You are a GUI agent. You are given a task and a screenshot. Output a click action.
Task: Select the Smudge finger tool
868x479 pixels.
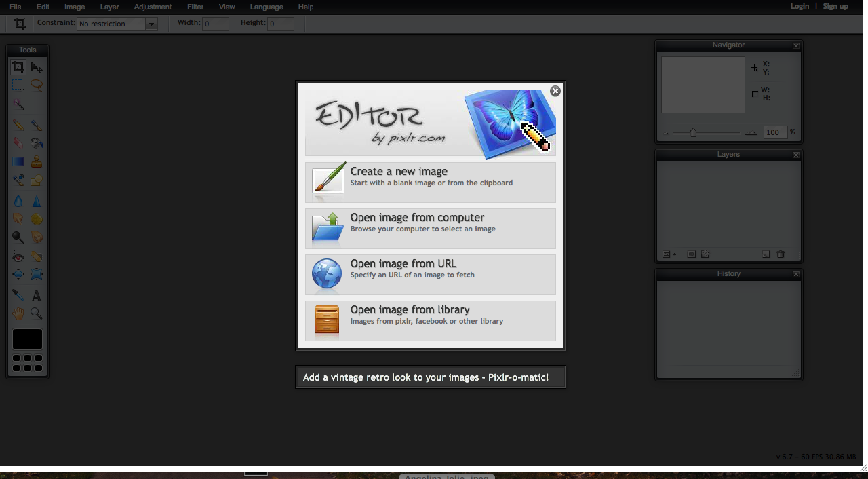[18, 219]
